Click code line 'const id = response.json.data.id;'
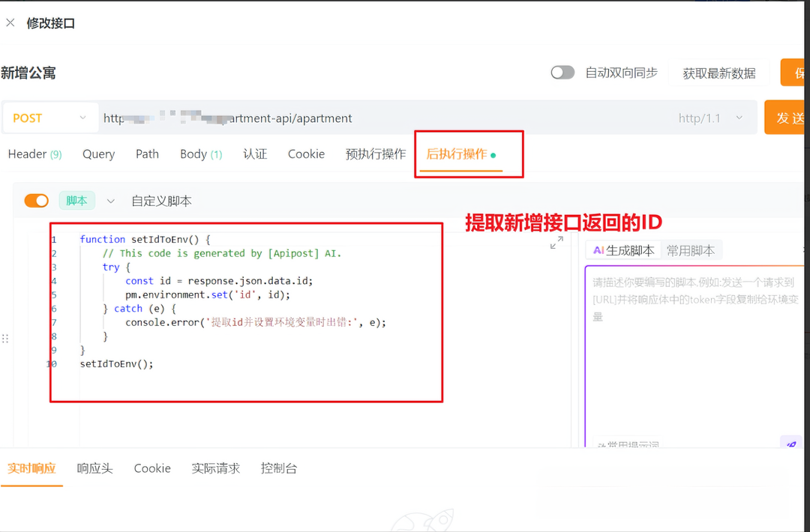Screen dimensions: 810x532 pos(219,281)
